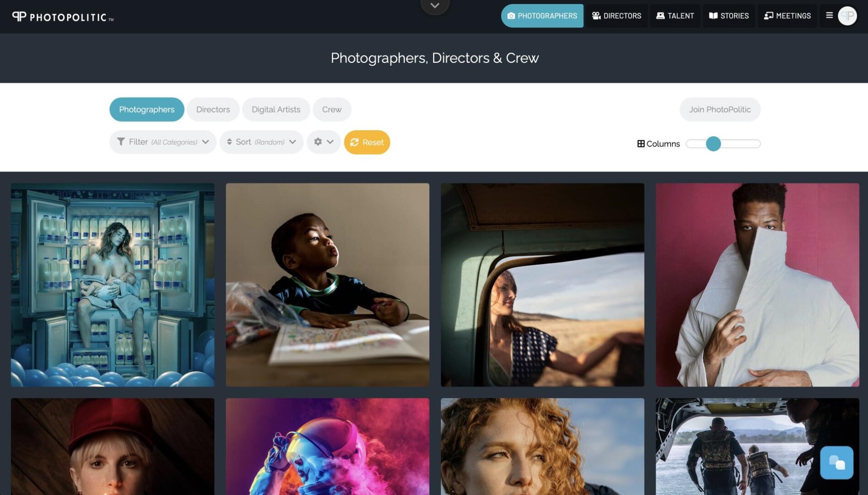
Task: Open the red cap woman photo
Action: [x=113, y=446]
